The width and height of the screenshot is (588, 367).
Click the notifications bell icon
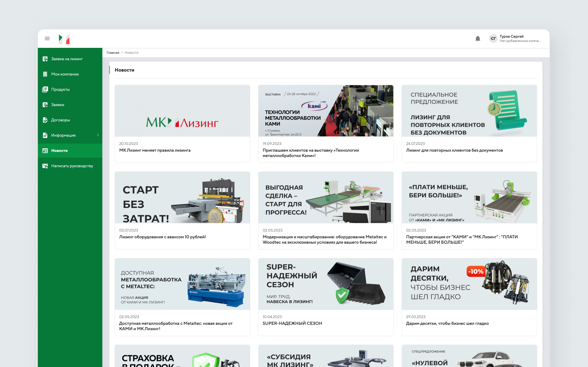point(477,39)
